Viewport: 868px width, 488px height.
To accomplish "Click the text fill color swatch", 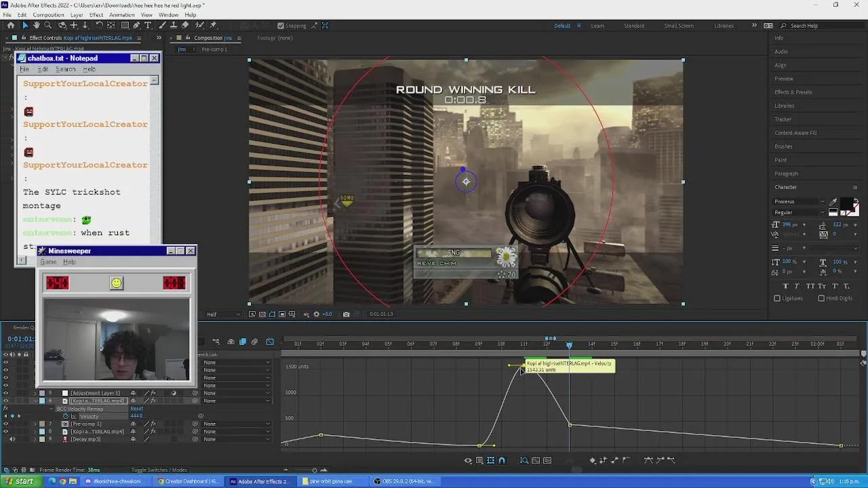I will [x=847, y=203].
